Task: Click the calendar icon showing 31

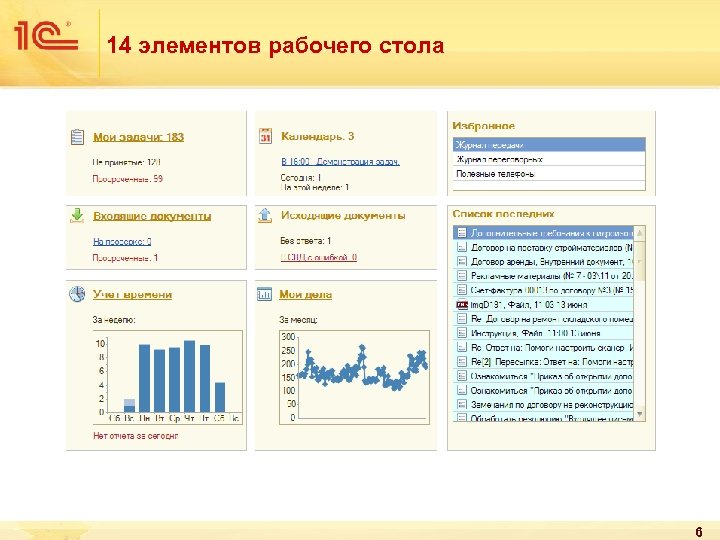Action: coord(265,136)
